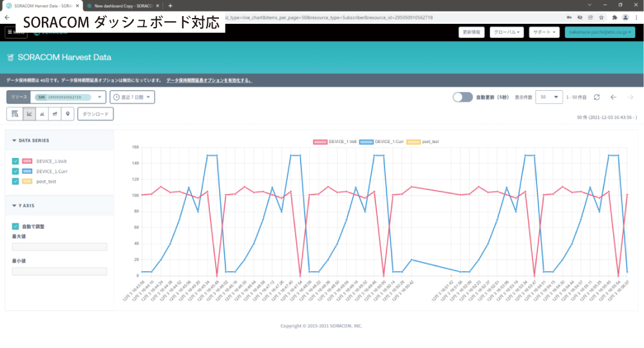644x348 pixels.
Task: Uncheck the Y axis auto-adjust checkbox
Action: (15, 226)
